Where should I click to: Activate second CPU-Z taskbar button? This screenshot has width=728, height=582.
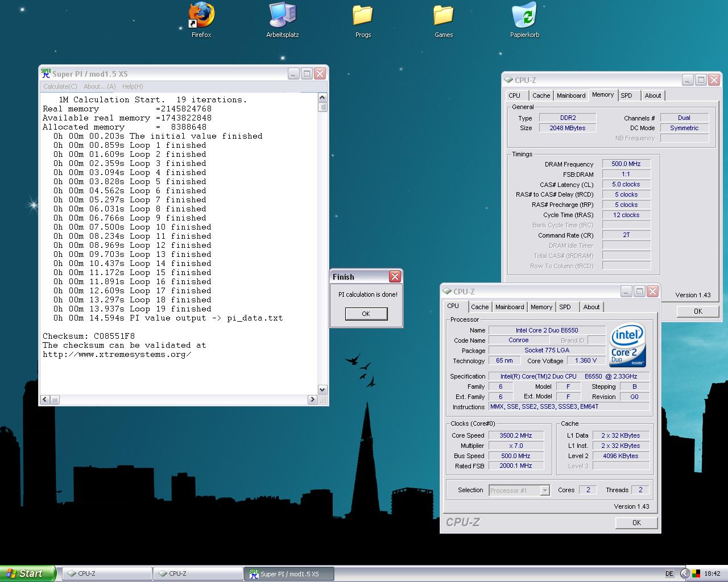pos(197,574)
